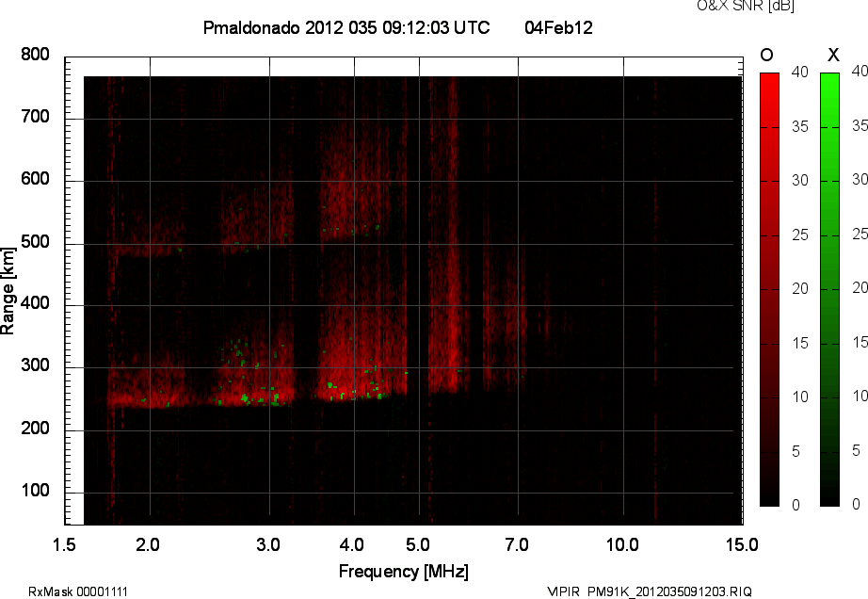The image size is (868, 599).
Task: Click the 3.0 frequency axis tick label
Action: (269, 544)
